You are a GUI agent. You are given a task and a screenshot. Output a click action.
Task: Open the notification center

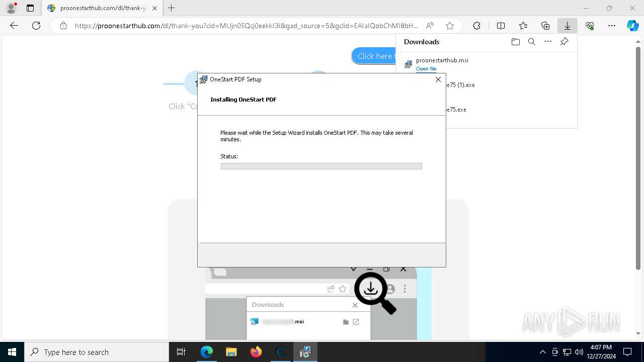(627, 352)
